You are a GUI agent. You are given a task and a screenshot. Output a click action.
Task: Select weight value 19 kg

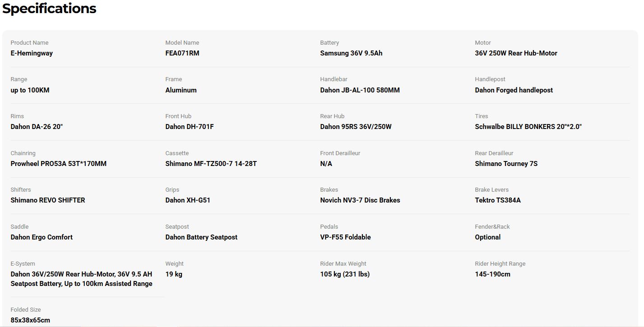tap(174, 274)
